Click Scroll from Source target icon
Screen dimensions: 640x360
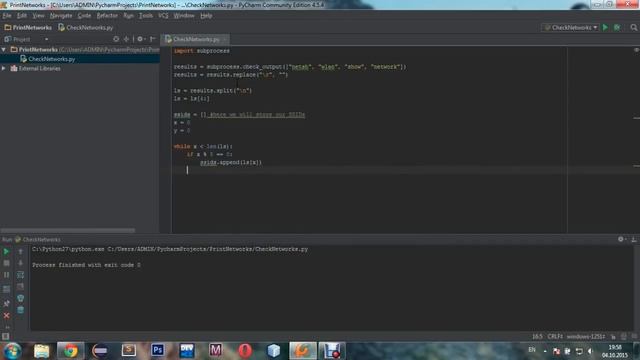[116, 39]
